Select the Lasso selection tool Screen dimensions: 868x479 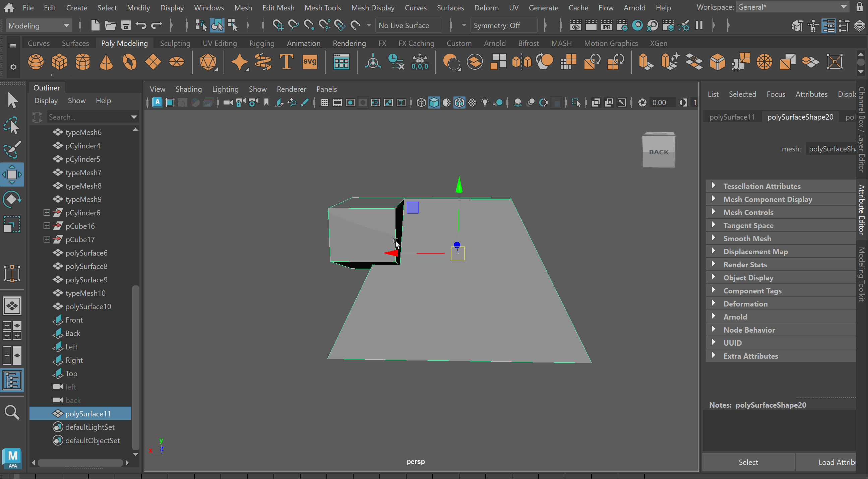point(12,125)
